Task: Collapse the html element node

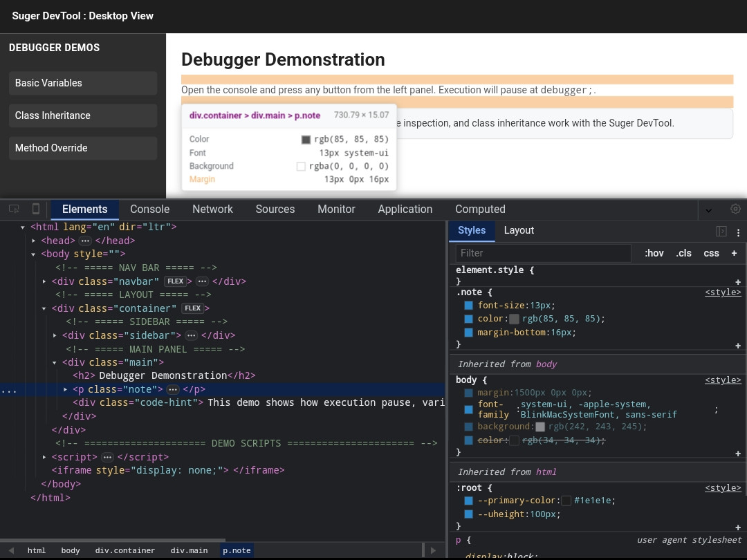Action: (22, 227)
